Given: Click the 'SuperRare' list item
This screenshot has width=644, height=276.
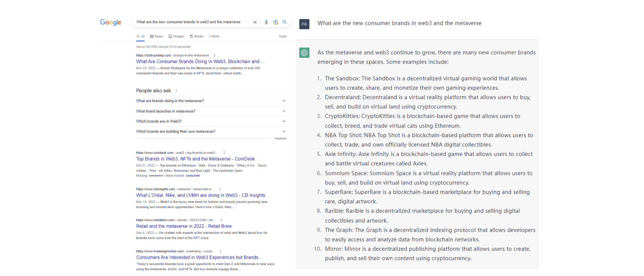Looking at the screenshot, I should 427,197.
